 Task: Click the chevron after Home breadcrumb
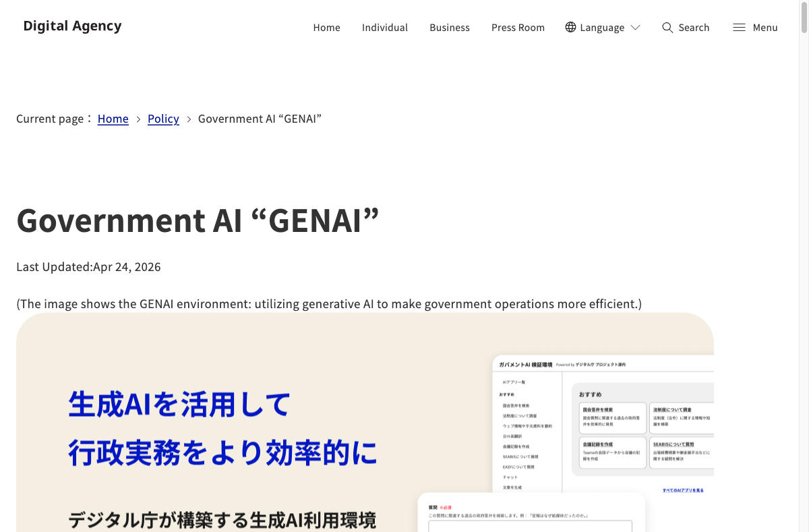(138, 119)
